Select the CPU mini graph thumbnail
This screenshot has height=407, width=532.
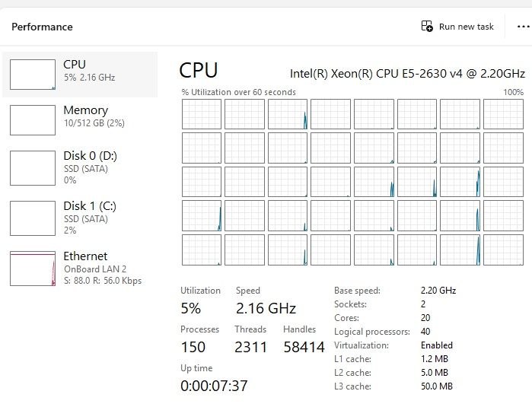33,75
